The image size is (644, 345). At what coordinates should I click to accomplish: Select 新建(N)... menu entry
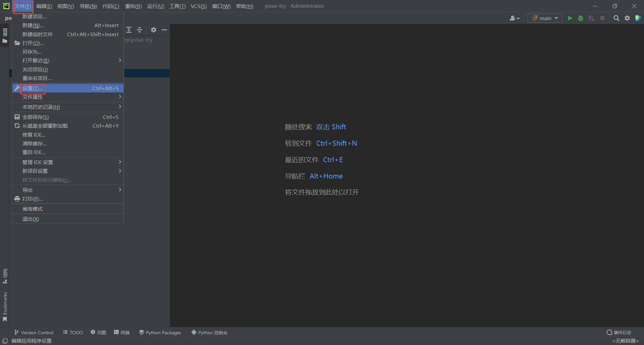click(68, 25)
